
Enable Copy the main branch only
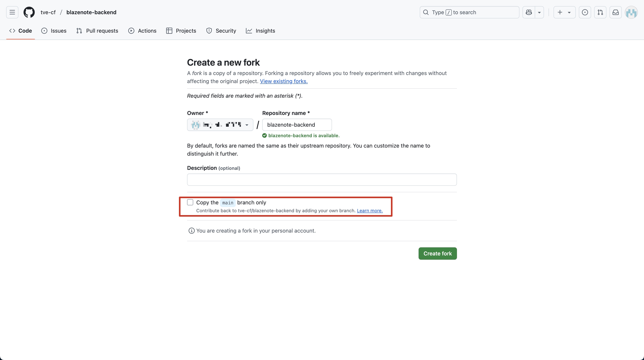(190, 202)
